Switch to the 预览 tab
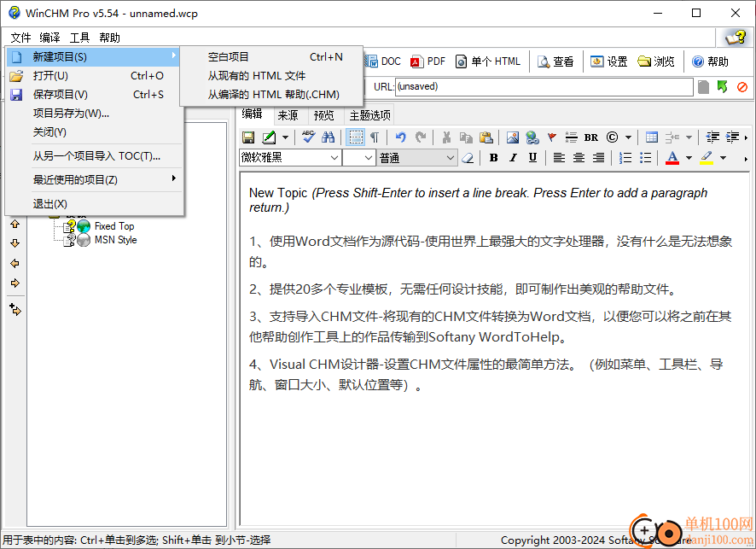 323,115
